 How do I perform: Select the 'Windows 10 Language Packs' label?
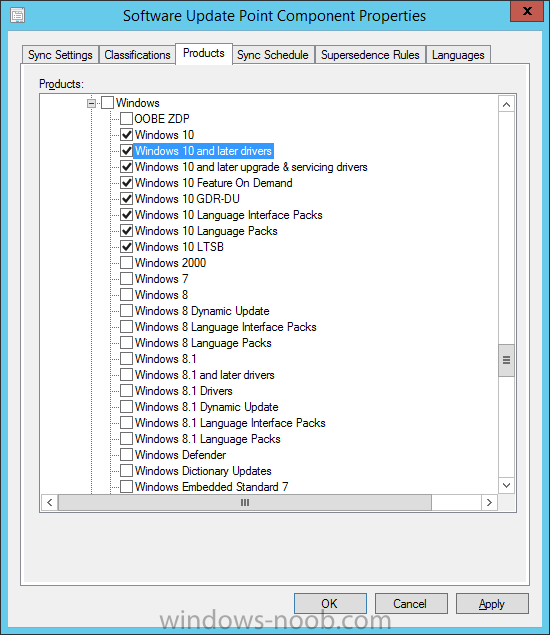206,231
